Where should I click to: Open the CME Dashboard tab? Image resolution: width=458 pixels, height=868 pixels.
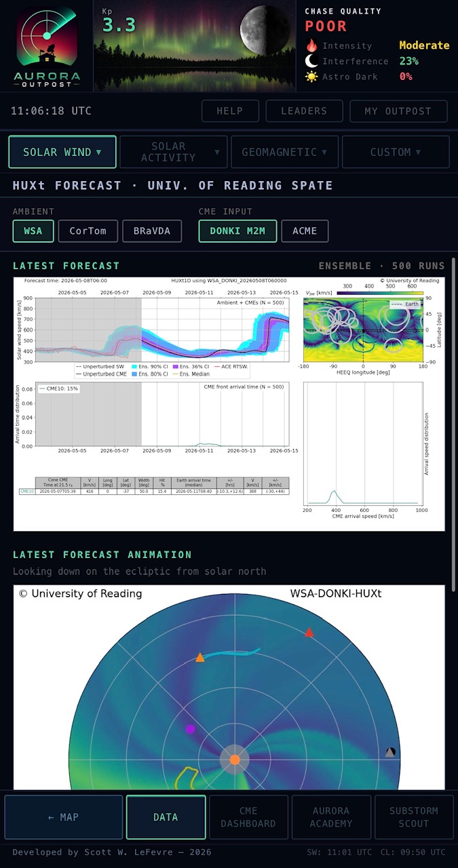coord(248,817)
